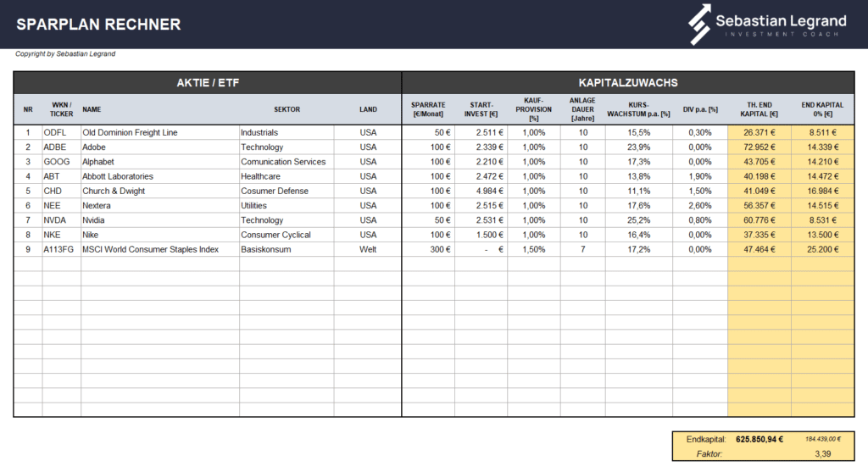
Task: Select the Healthcare sector cell
Action: coord(287,176)
